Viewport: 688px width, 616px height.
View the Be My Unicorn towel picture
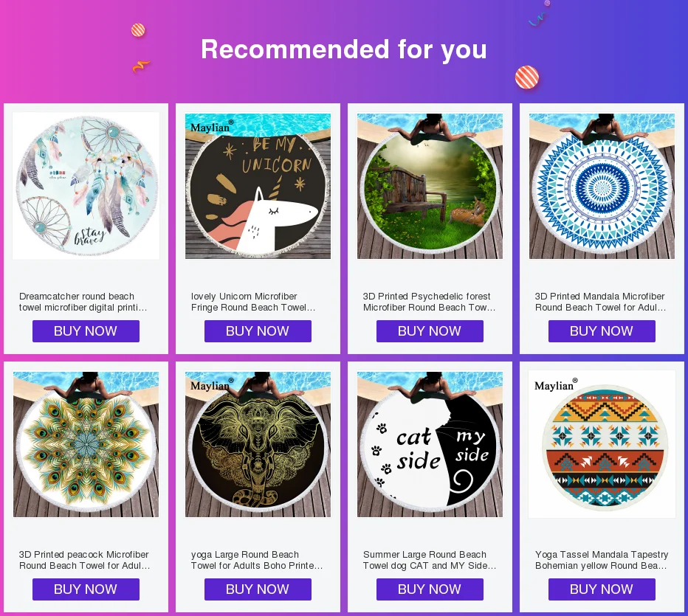click(258, 186)
